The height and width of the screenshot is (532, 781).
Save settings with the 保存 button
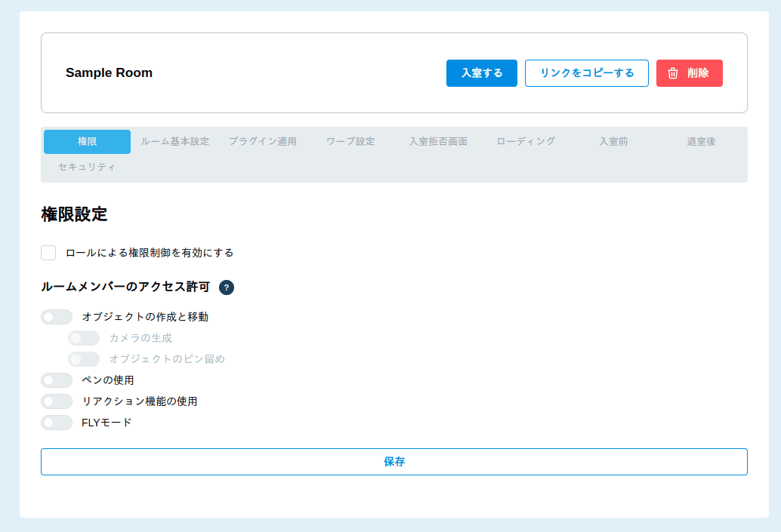point(394,461)
